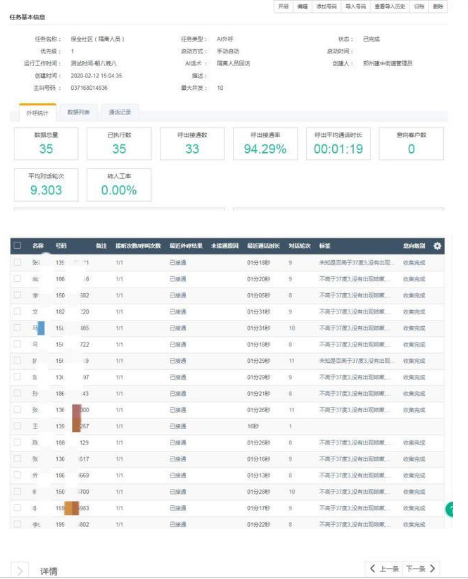Switch to 通话记录 tab
The height and width of the screenshot is (579, 468).
[x=120, y=112]
